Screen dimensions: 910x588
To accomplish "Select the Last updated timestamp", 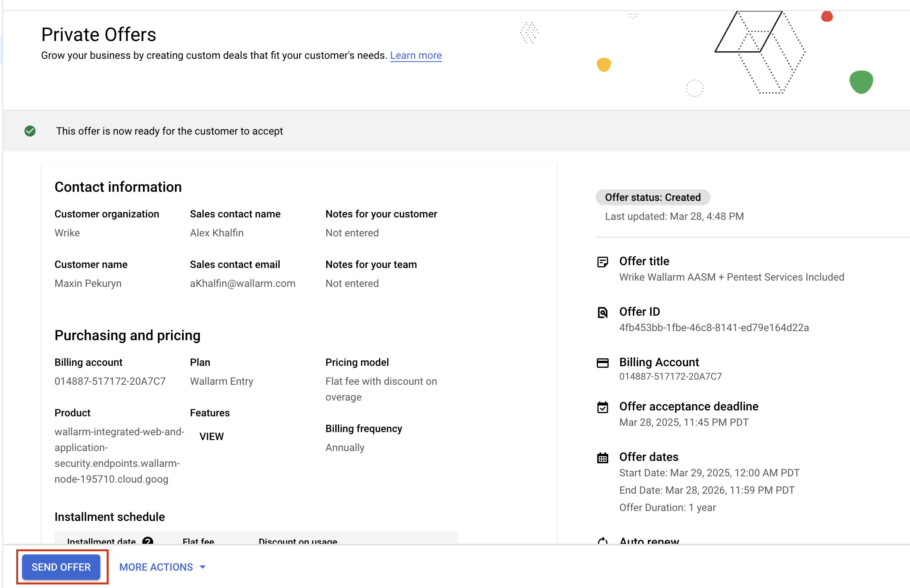I will coord(675,216).
